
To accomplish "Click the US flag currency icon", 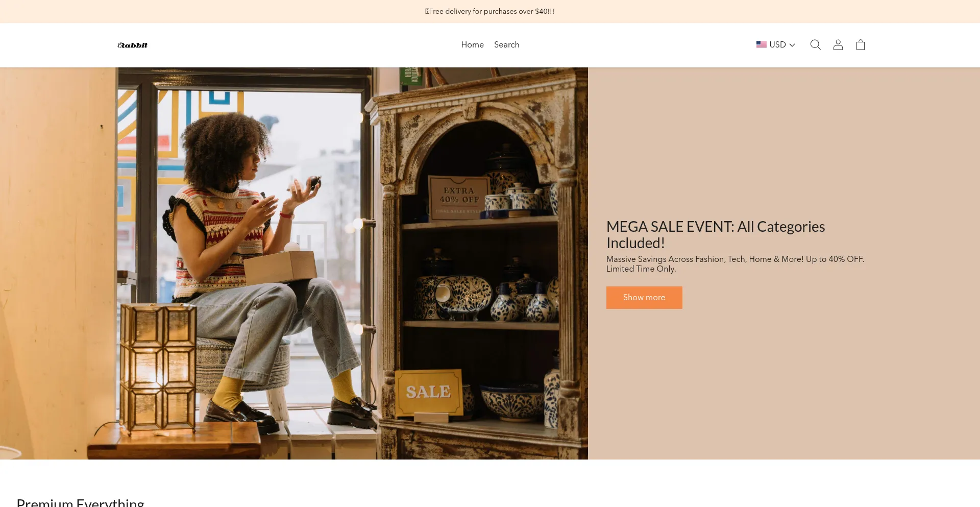I will pos(761,44).
